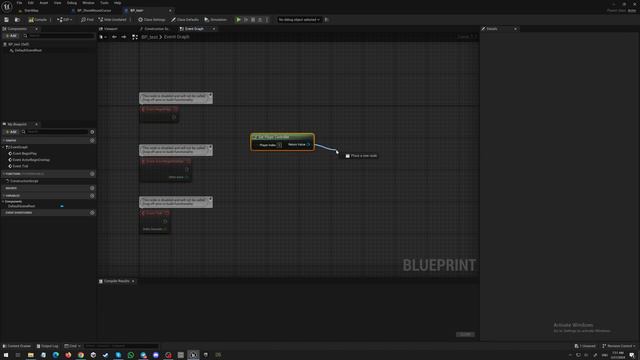Click the graph navigate forward arrow
Viewport: 640px width, 360px height.
point(124,37)
